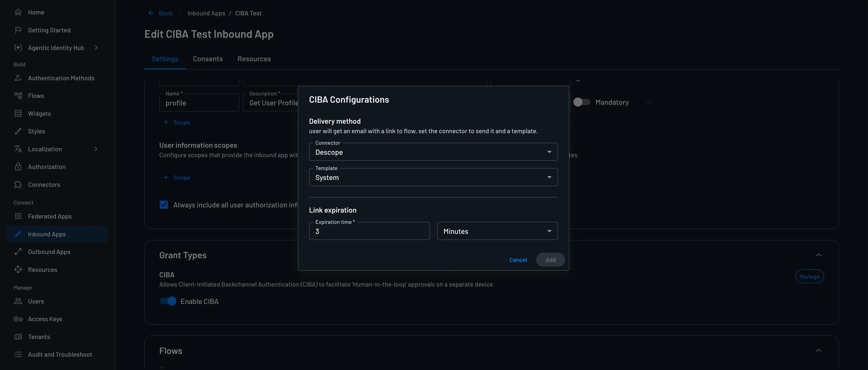This screenshot has width=868, height=370.
Task: Click the Audit and Troubleshoot icon
Action: click(19, 354)
